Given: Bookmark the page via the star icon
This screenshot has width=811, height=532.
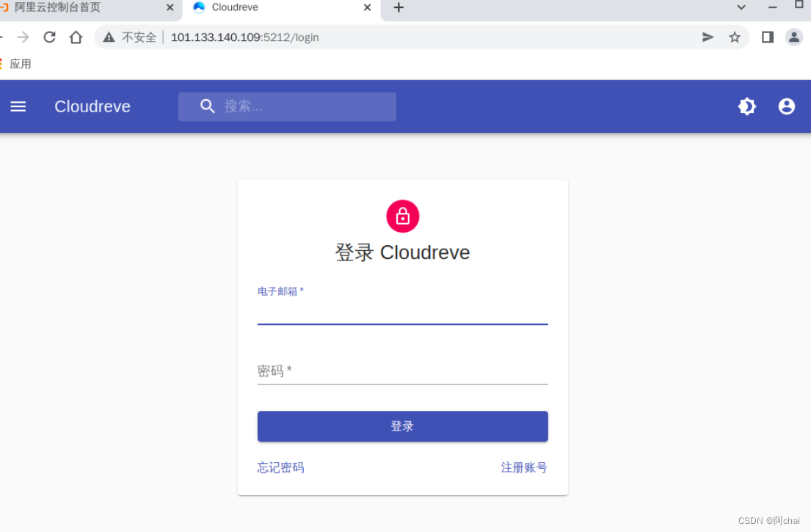Looking at the screenshot, I should point(735,37).
